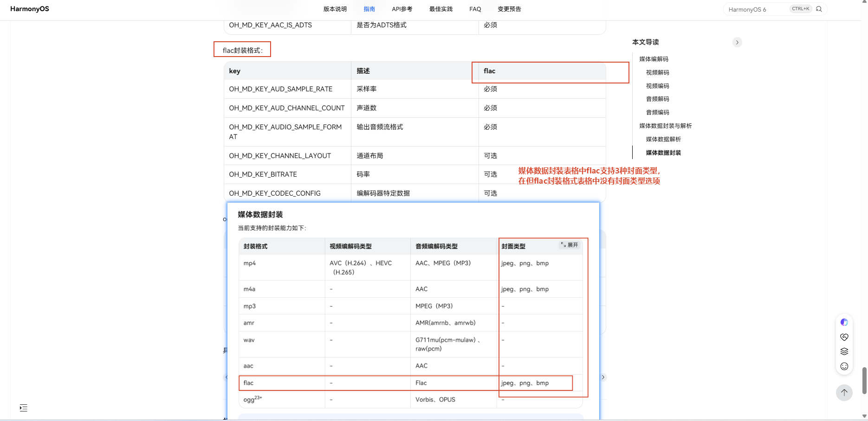This screenshot has width=868, height=421.
Task: Open the AI assistant floating icon
Action: [844, 322]
